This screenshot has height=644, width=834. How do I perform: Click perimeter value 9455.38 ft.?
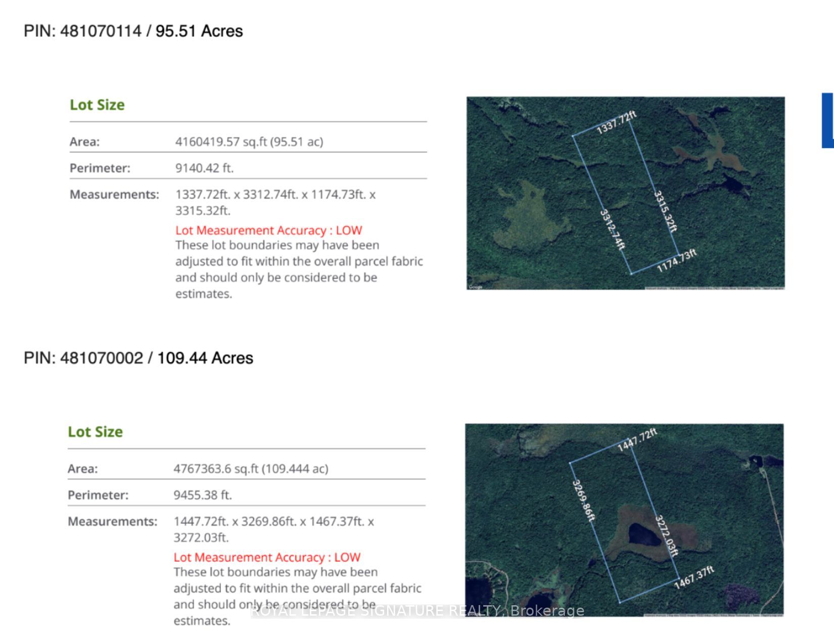(203, 494)
